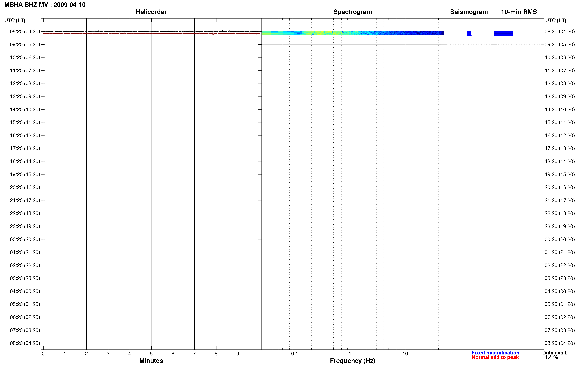Click the left '01:20 (21:20)' time label
The image size is (588, 368).
tap(25, 252)
